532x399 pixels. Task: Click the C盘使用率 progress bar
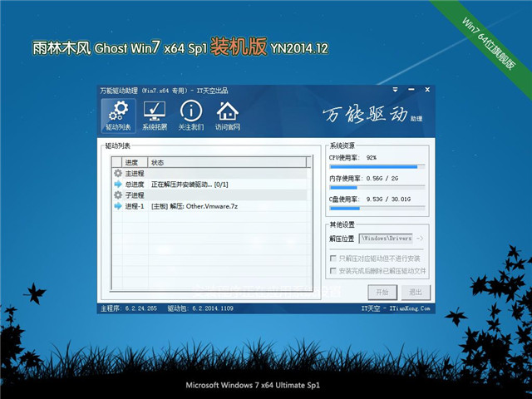pyautogui.click(x=377, y=209)
